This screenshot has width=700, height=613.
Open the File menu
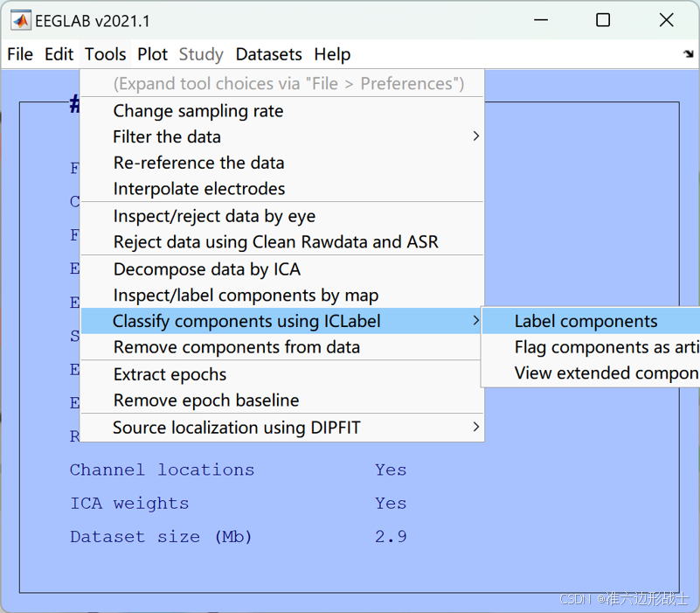20,54
